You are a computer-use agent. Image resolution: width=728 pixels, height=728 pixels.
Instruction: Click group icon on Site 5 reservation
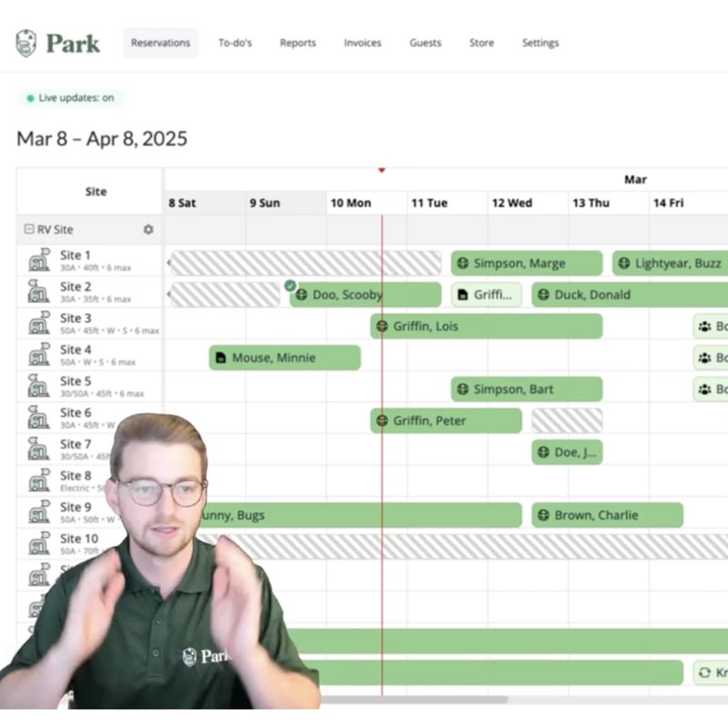click(x=704, y=389)
